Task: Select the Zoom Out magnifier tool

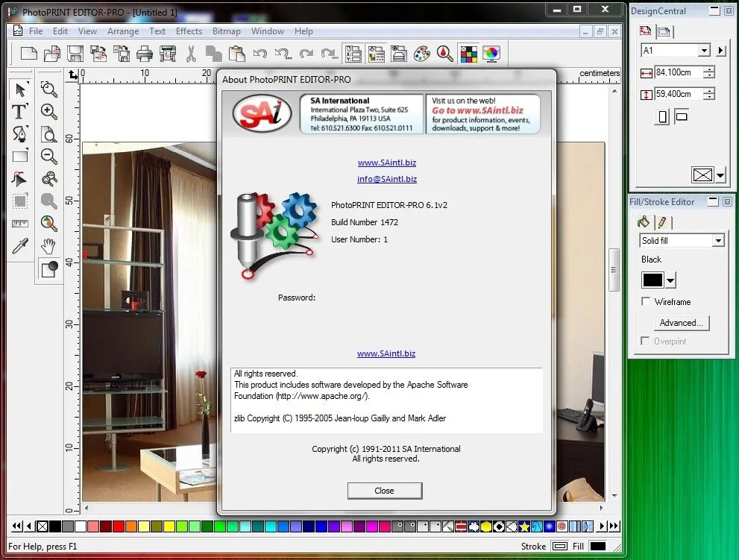Action: click(x=48, y=156)
